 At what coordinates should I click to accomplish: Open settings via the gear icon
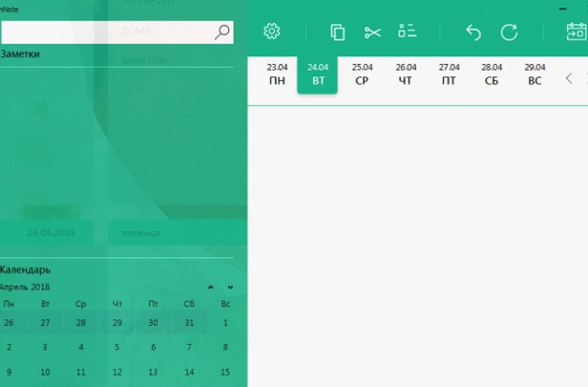pyautogui.click(x=271, y=32)
